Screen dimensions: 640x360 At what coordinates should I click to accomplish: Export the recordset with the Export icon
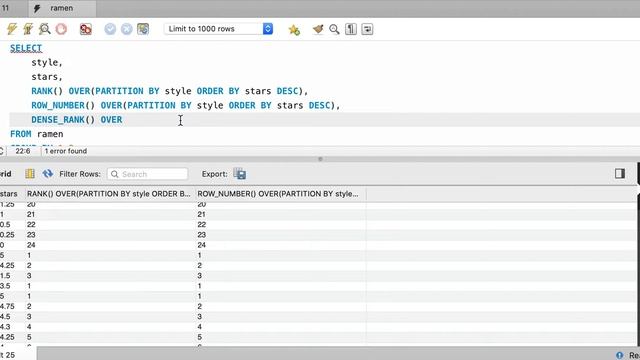coord(240,174)
